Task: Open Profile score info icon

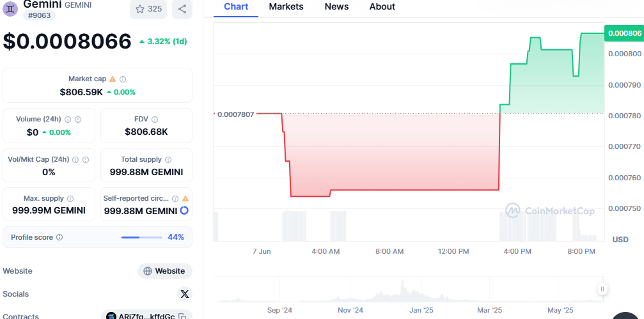Action: point(59,237)
